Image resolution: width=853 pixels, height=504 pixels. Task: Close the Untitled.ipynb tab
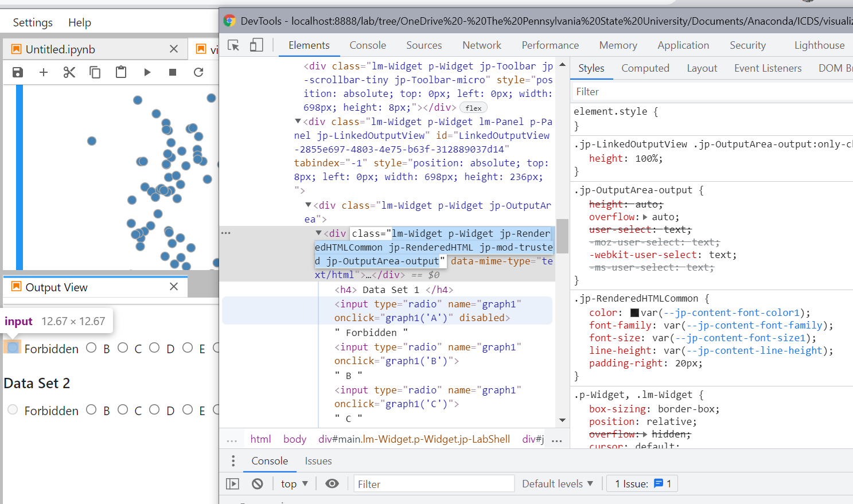[174, 49]
